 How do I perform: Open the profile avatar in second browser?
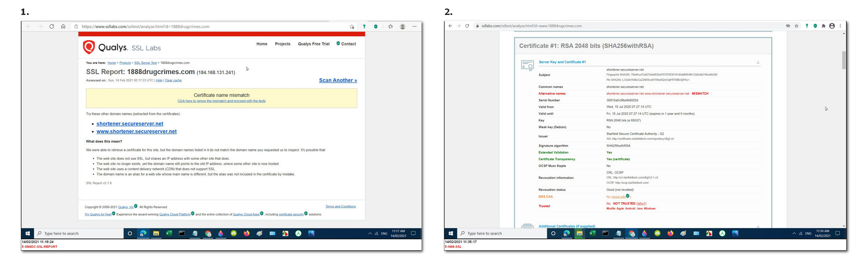(x=832, y=26)
